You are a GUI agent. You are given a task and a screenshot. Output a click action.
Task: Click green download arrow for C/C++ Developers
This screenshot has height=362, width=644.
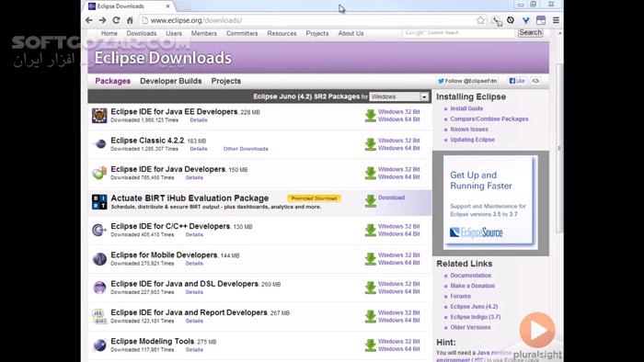click(x=371, y=230)
